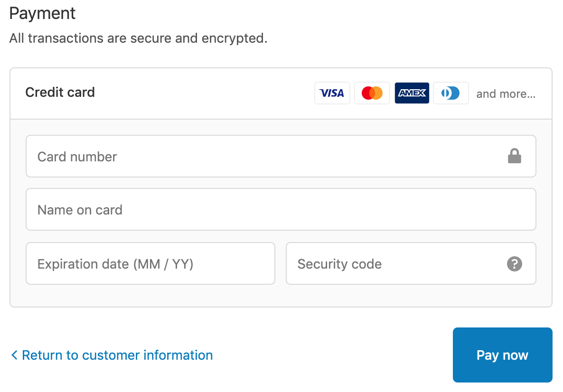The image size is (563, 392).
Task: Click the 'All transactions are secure' notice text
Action: click(x=138, y=38)
